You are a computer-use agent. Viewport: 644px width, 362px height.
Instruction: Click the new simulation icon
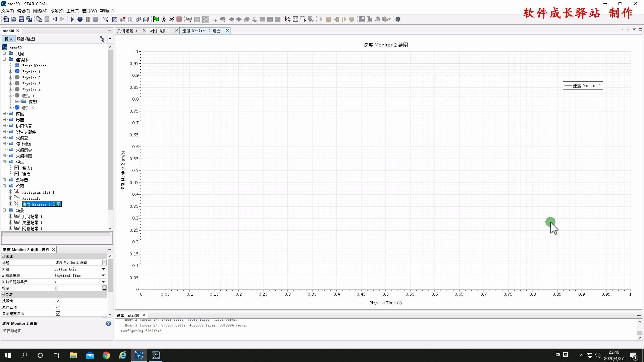(6, 19)
